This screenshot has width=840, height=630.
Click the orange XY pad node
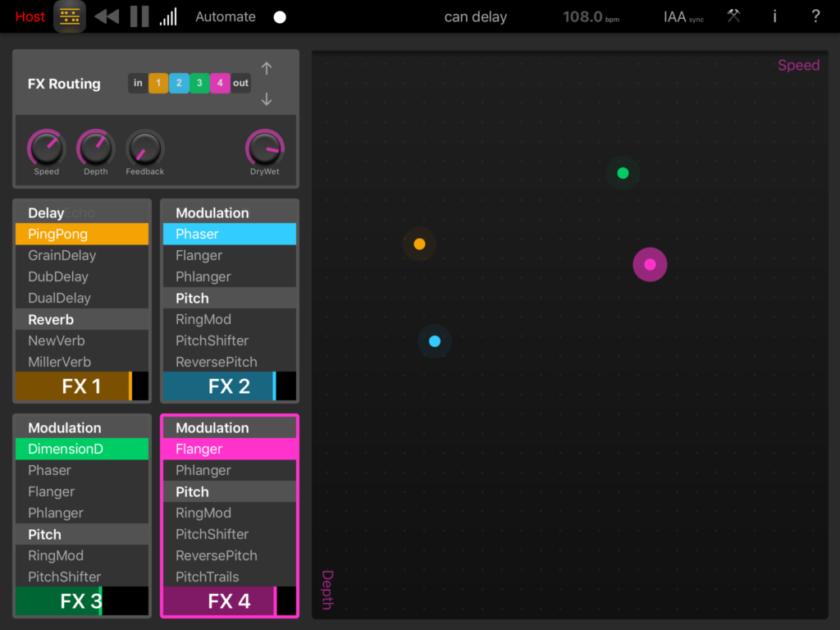419,244
